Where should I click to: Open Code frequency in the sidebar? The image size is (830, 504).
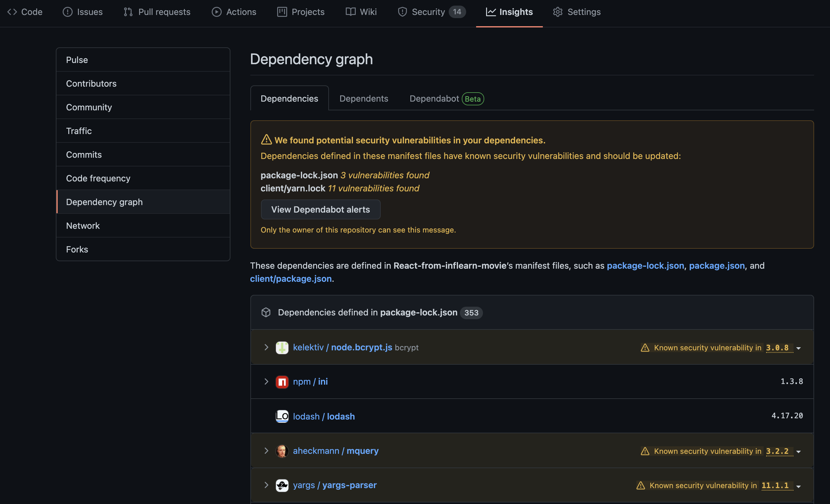pos(98,178)
